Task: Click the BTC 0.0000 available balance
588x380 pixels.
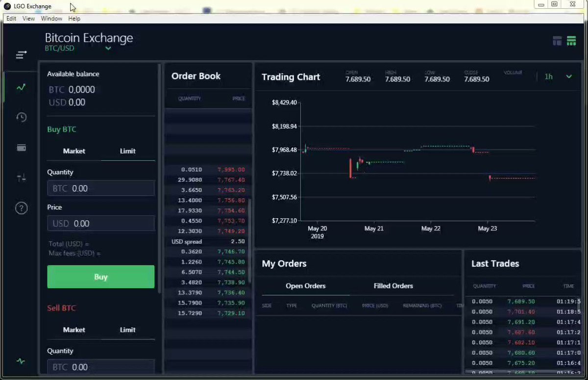Action: tap(72, 90)
